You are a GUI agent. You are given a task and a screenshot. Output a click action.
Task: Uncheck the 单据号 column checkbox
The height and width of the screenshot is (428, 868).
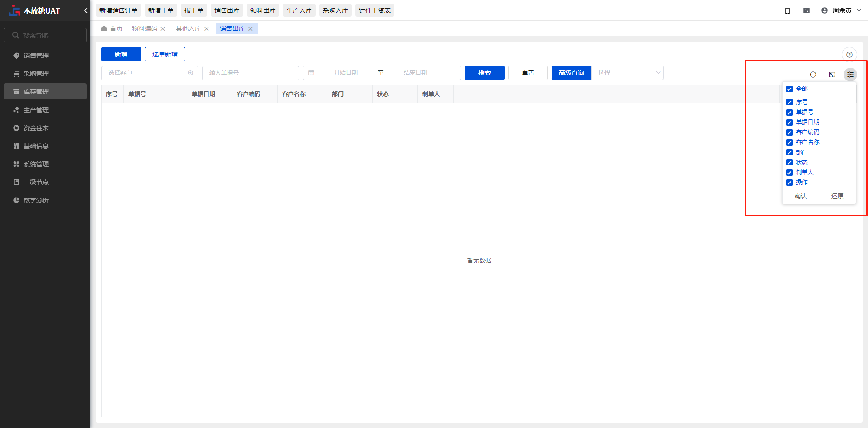click(789, 113)
